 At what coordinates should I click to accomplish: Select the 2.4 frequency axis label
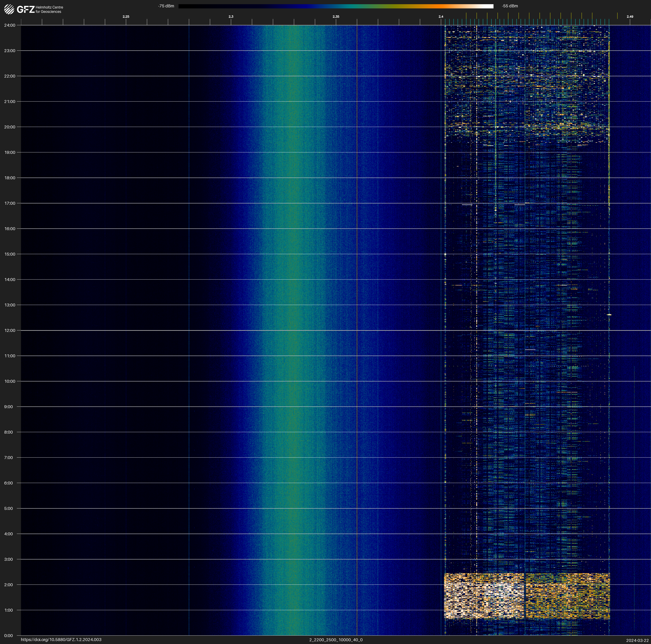pyautogui.click(x=441, y=17)
